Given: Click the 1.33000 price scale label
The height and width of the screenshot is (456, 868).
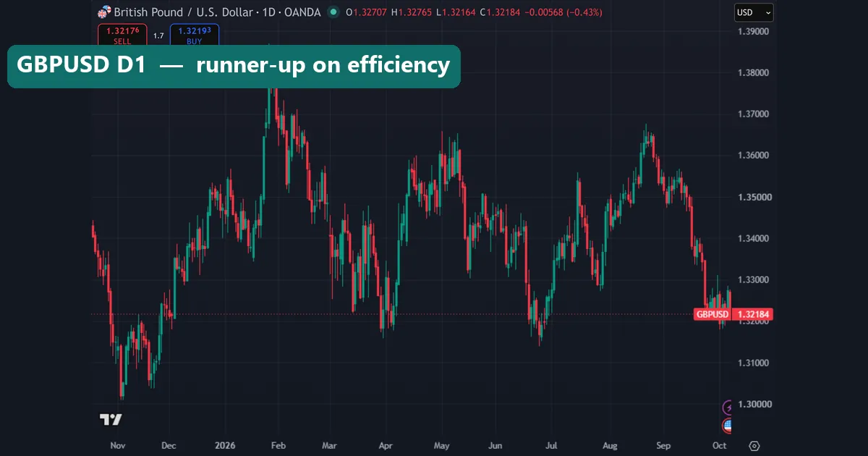Looking at the screenshot, I should tap(753, 279).
